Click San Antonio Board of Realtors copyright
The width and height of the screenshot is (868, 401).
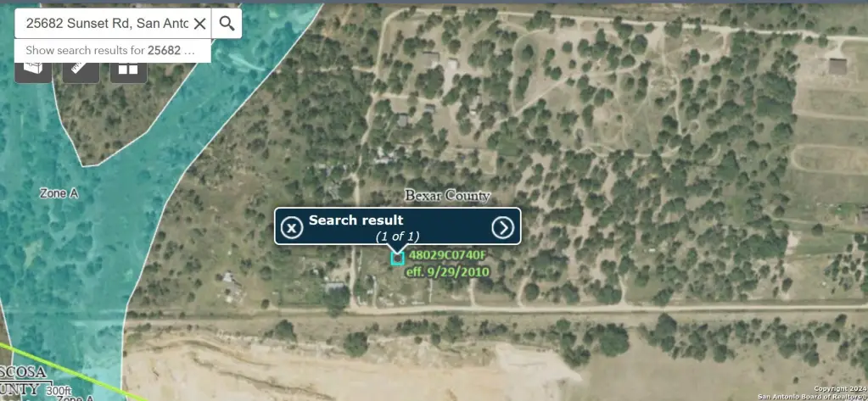(x=812, y=396)
